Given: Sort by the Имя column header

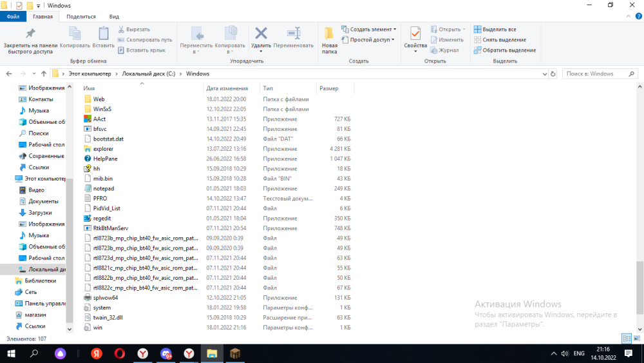Looking at the screenshot, I should (142, 88).
